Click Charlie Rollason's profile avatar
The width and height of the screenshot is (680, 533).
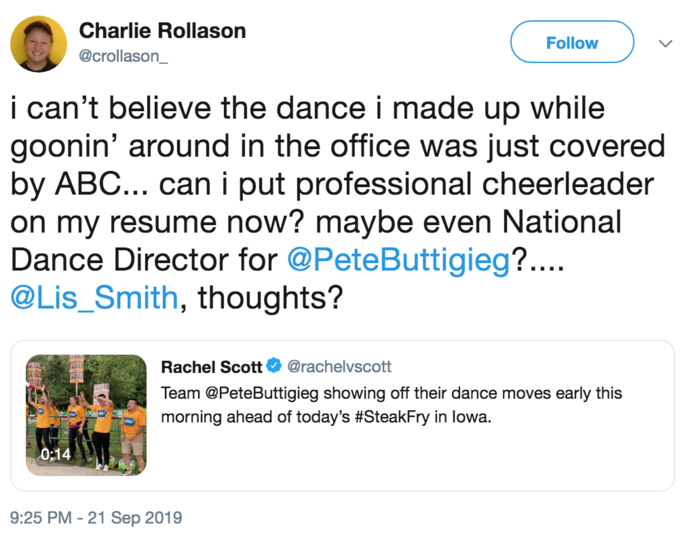pyautogui.click(x=39, y=44)
